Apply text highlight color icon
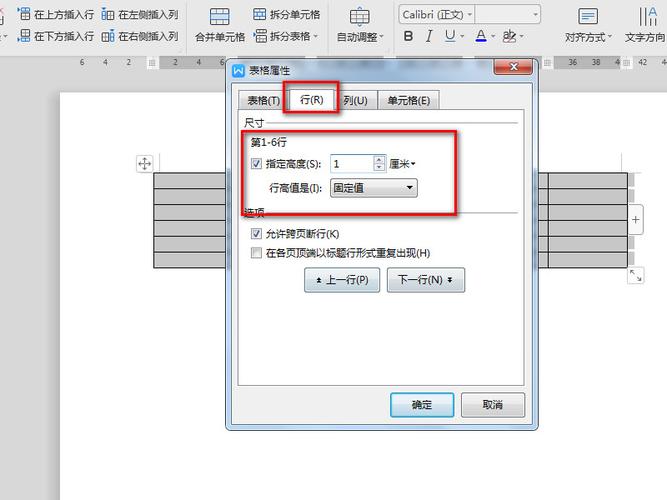The image size is (667, 500). 509,36
